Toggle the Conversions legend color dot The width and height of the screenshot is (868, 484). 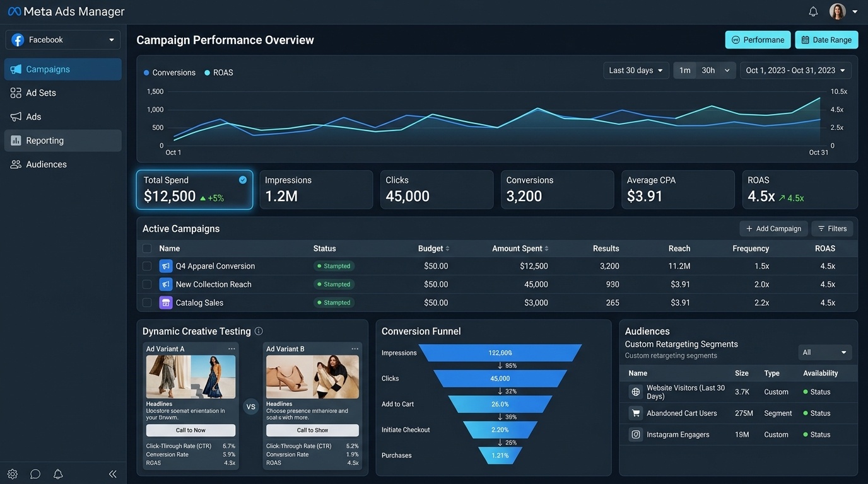[x=146, y=72]
